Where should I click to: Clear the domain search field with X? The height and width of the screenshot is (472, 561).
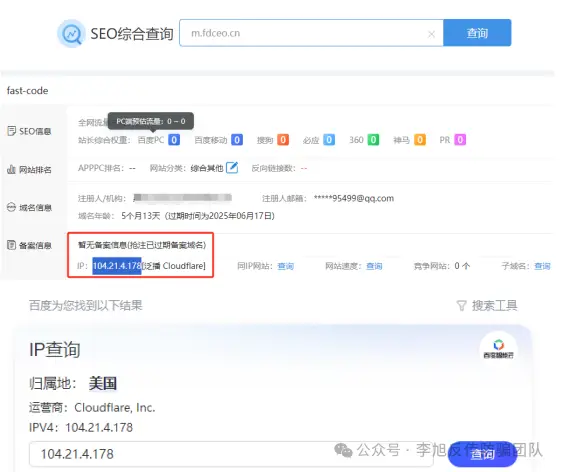pos(431,34)
